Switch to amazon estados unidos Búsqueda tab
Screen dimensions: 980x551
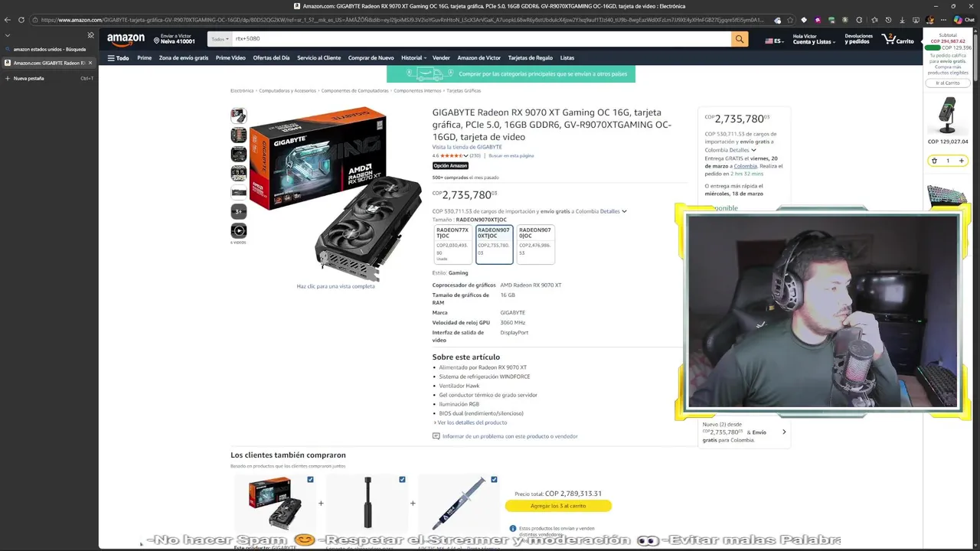tap(49, 49)
